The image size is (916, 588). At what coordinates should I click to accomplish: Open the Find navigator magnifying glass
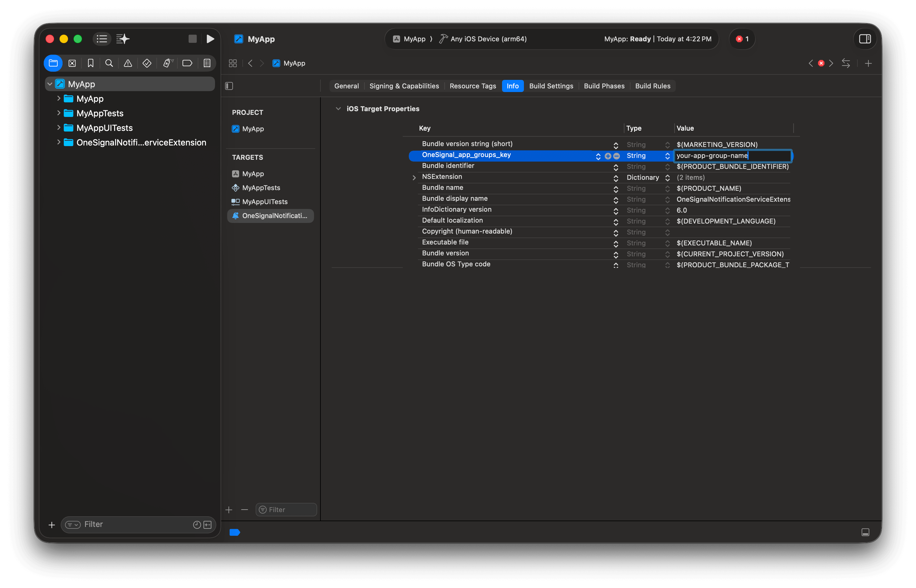tap(109, 63)
